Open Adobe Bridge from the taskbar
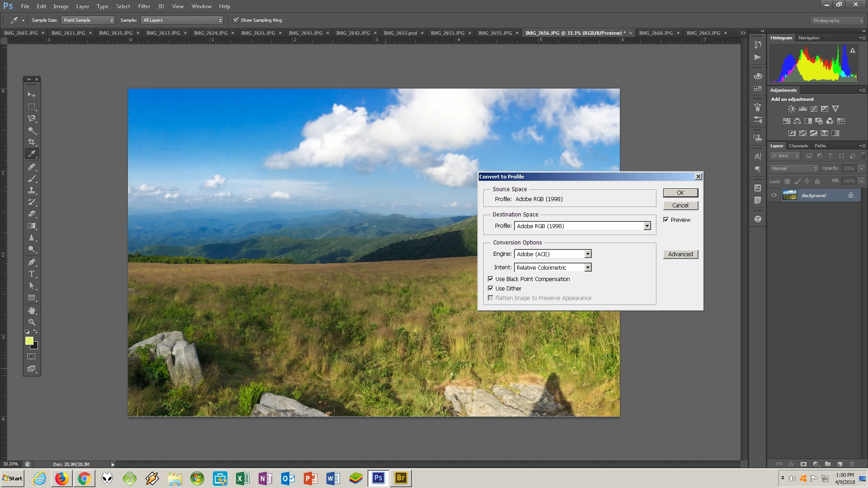 point(401,478)
